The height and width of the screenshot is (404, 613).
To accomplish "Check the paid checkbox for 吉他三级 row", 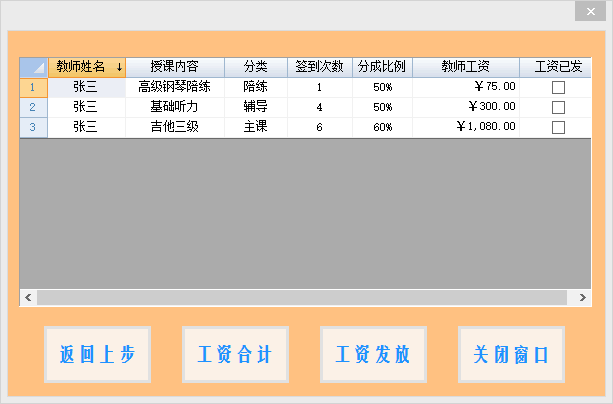I will point(558,127).
